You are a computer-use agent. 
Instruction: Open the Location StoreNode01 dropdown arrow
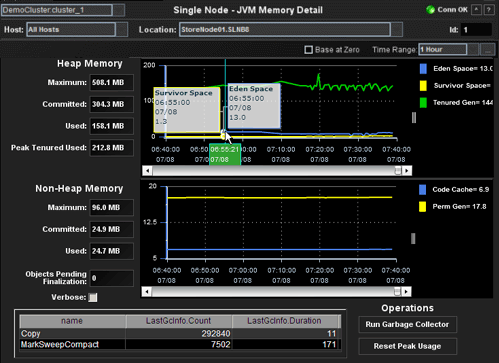pos(397,30)
